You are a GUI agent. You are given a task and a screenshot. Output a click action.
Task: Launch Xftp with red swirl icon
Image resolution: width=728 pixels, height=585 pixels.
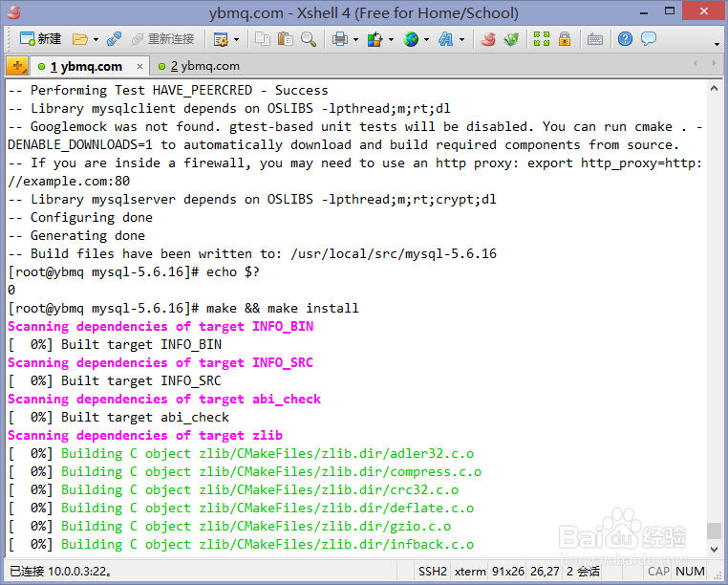488,39
